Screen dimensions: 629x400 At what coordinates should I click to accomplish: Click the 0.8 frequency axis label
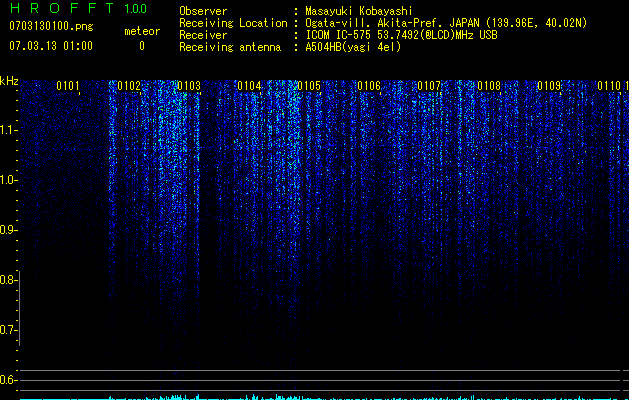tap(8, 280)
